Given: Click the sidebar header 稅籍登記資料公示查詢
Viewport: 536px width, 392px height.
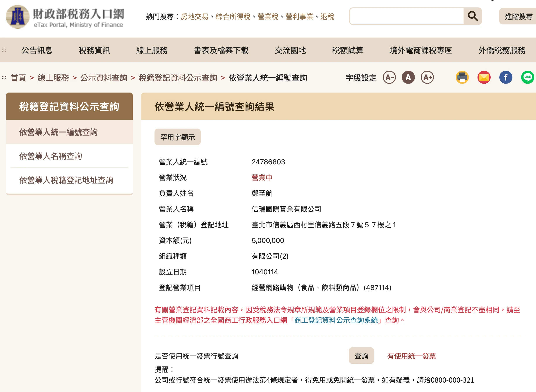Looking at the screenshot, I should (69, 106).
